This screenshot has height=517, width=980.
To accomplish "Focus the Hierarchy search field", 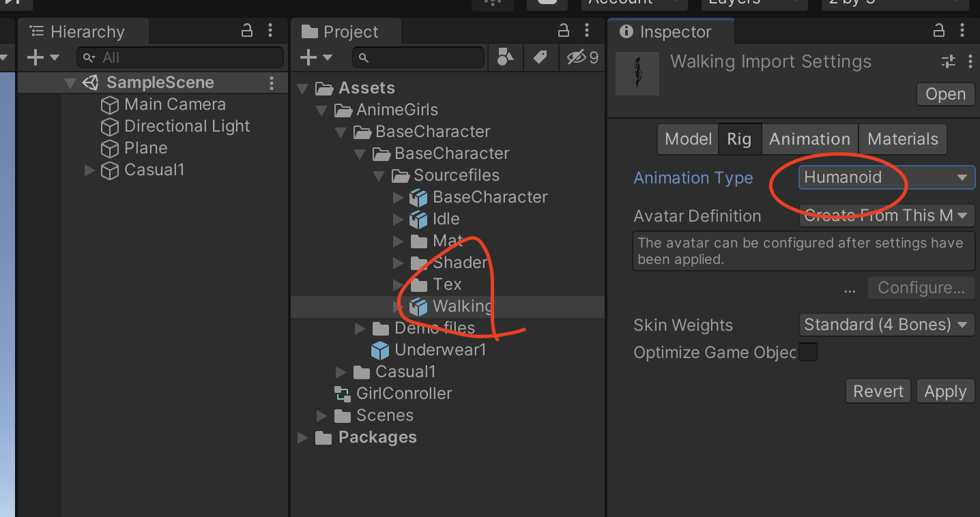I will point(180,58).
